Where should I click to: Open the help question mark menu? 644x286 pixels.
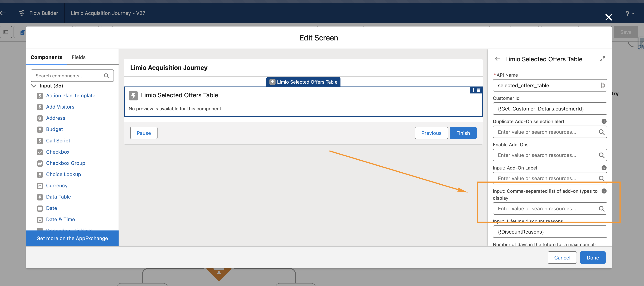click(x=629, y=14)
